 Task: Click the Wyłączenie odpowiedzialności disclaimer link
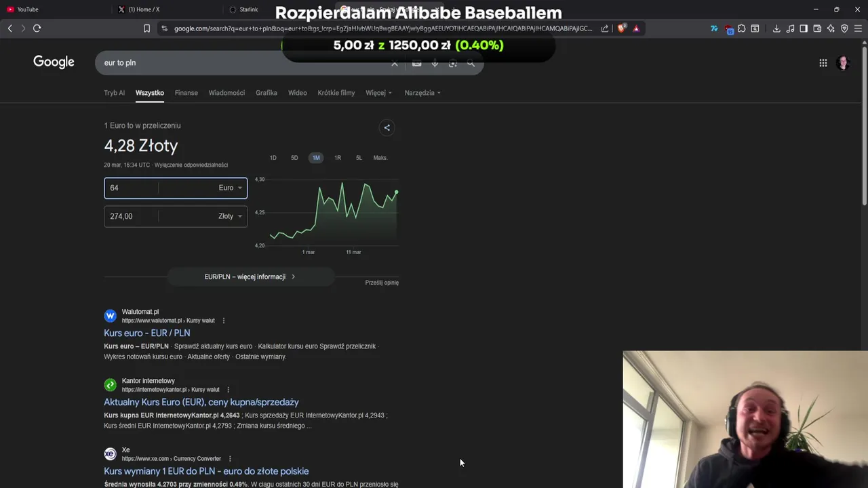(191, 165)
